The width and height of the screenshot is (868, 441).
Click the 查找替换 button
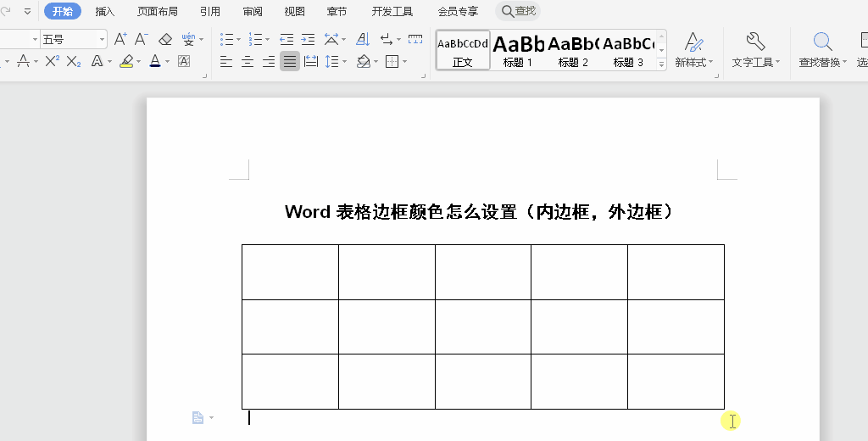(x=821, y=50)
